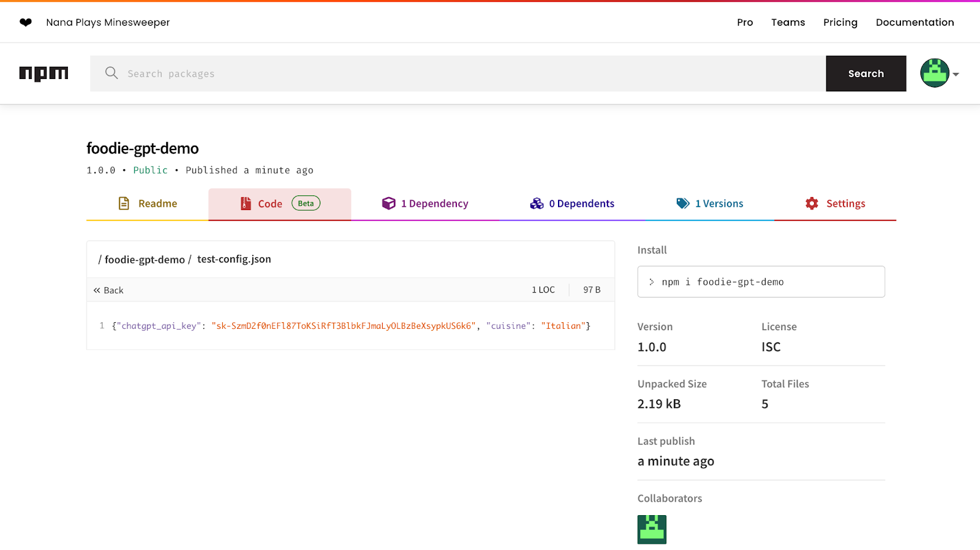980x550 pixels.
Task: Click the 2.19 kB unpacked size
Action: pyautogui.click(x=659, y=404)
